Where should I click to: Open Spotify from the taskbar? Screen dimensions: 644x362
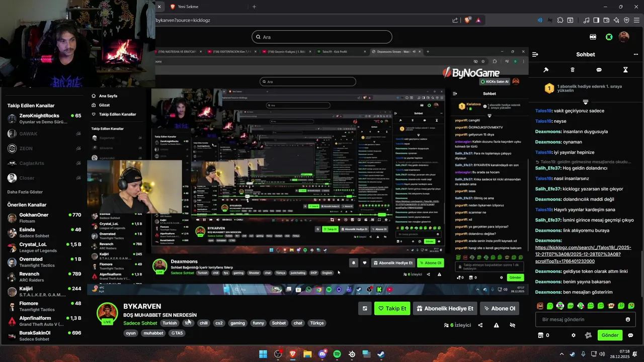pos(337,354)
